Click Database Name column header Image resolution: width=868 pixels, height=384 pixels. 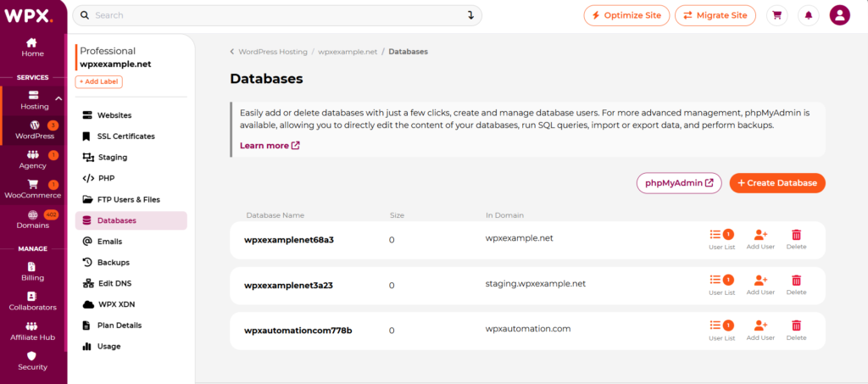275,215
